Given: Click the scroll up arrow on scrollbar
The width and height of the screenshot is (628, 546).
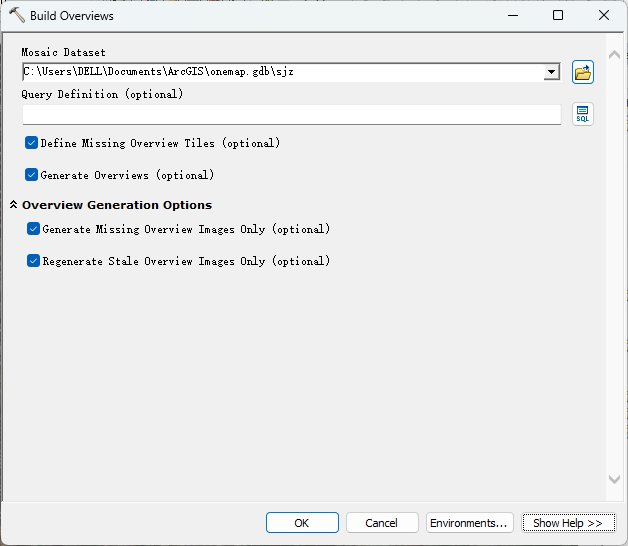Looking at the screenshot, I should click(614, 55).
